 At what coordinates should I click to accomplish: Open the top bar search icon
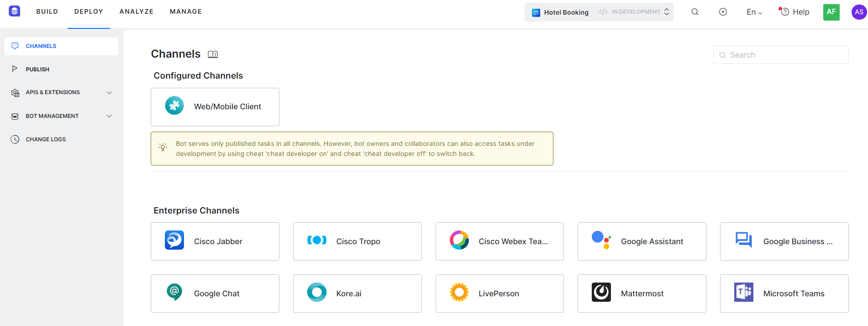[695, 12]
